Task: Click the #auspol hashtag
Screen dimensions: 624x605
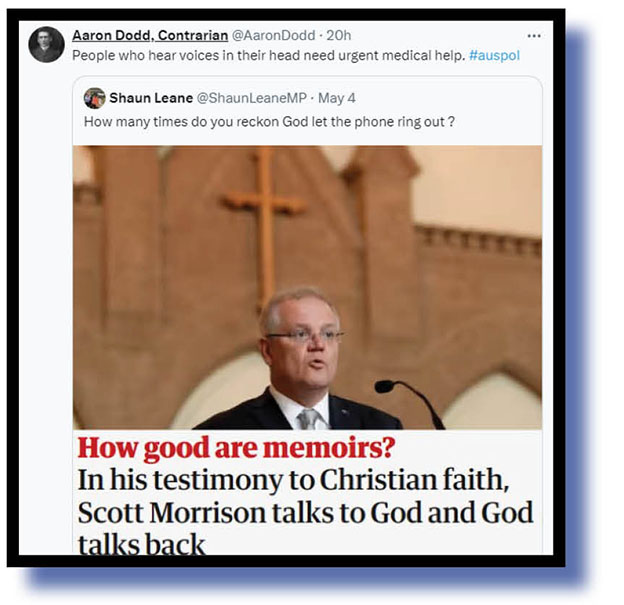Action: pos(494,55)
